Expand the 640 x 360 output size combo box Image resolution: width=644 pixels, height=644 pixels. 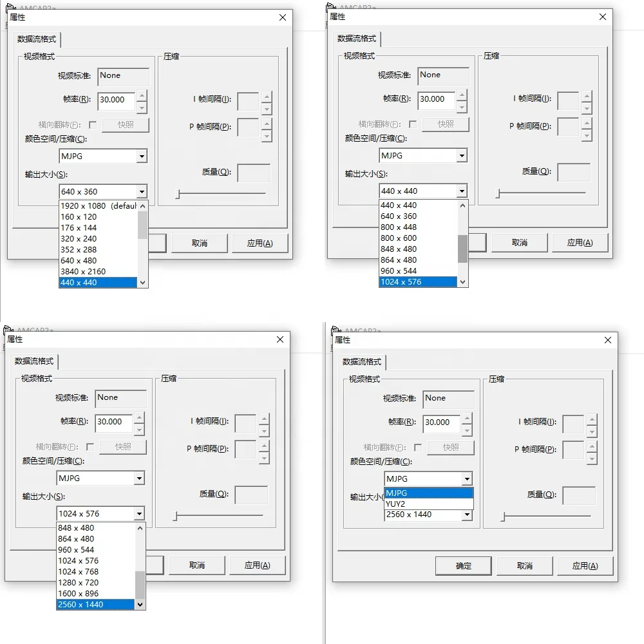point(142,191)
